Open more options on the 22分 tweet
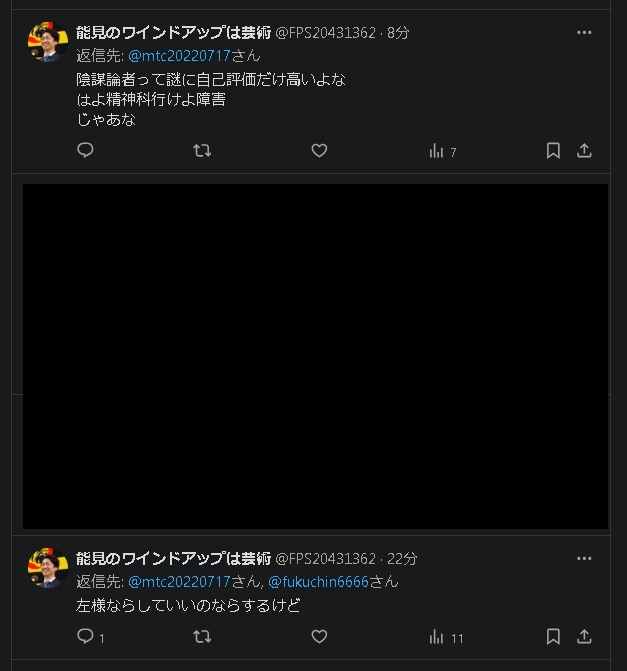 point(584,558)
